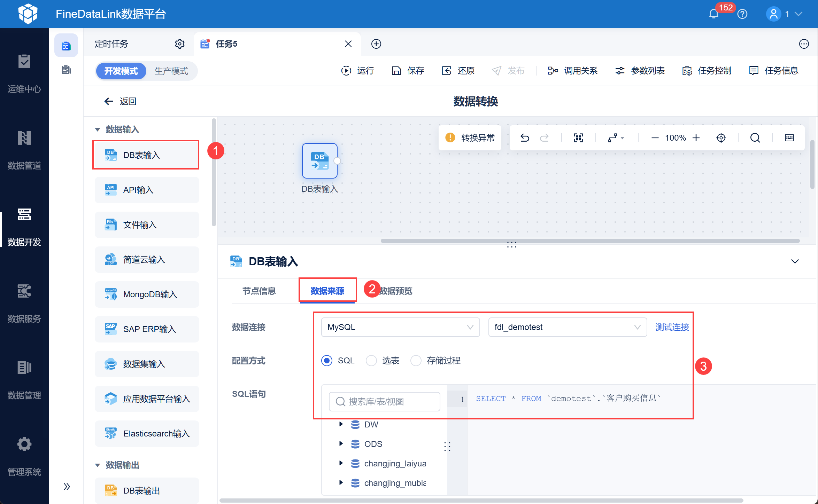Open the fdl_demotest connection dropdown
This screenshot has height=504, width=818.
click(x=568, y=327)
